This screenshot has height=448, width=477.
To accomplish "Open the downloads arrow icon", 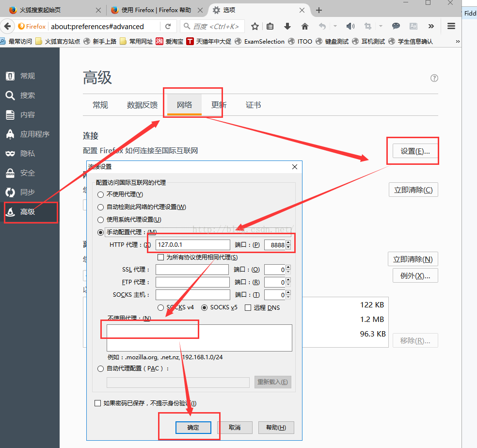I will (x=287, y=27).
